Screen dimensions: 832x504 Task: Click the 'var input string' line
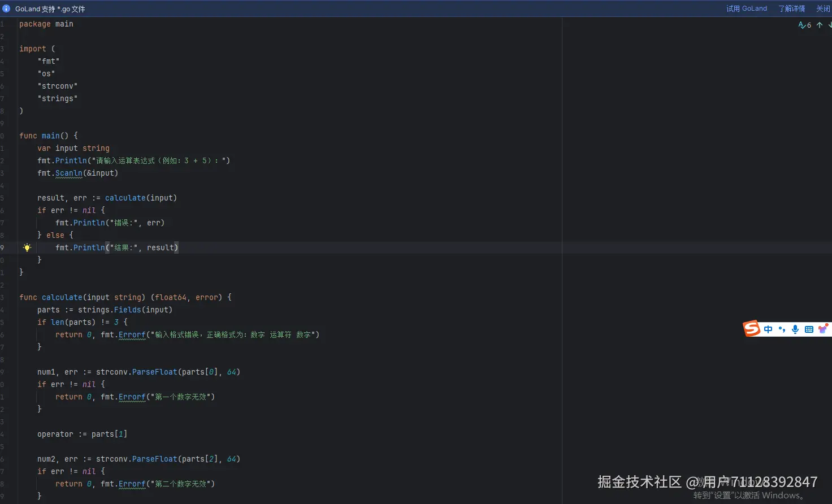pos(73,148)
